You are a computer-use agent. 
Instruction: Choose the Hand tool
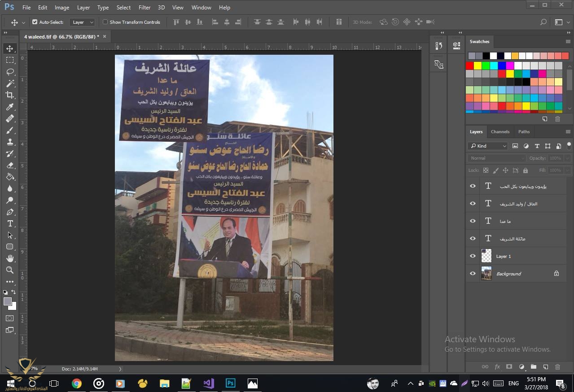point(10,258)
